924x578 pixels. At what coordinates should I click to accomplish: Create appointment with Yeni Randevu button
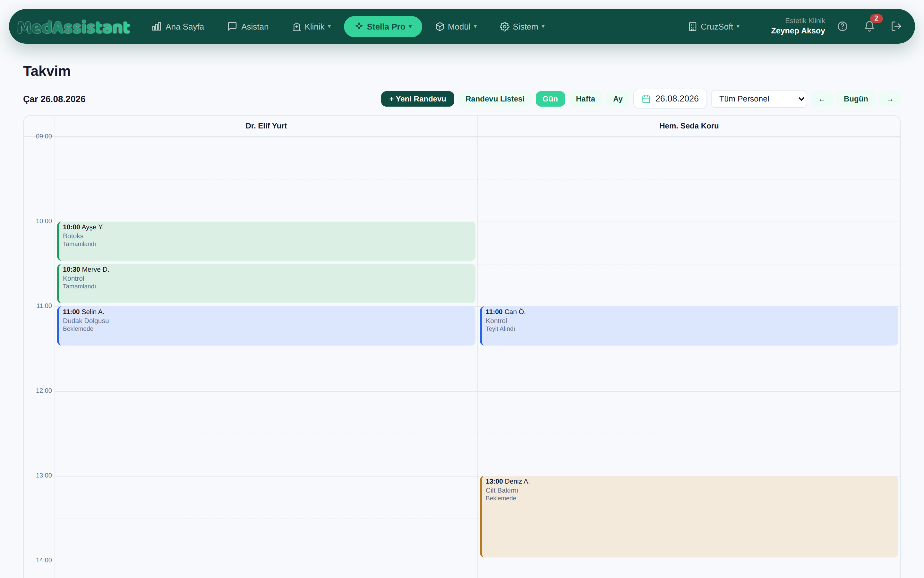417,99
